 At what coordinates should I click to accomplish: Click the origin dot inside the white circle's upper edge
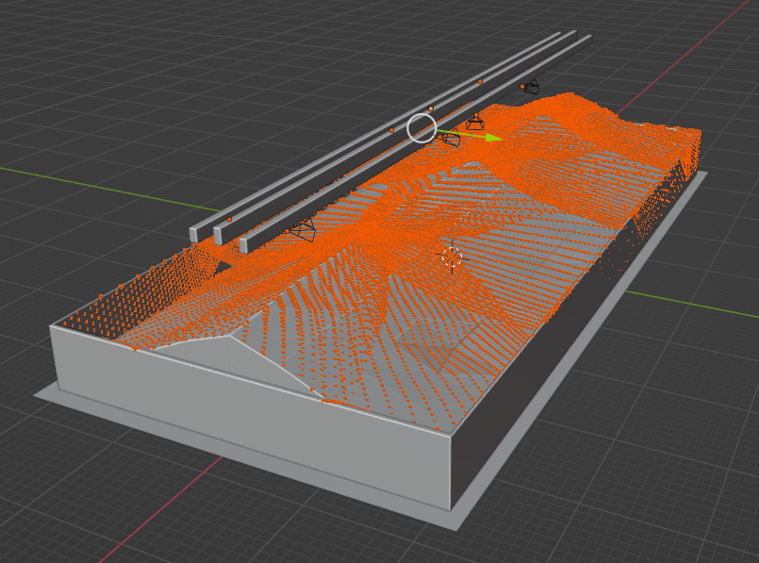click(x=431, y=108)
